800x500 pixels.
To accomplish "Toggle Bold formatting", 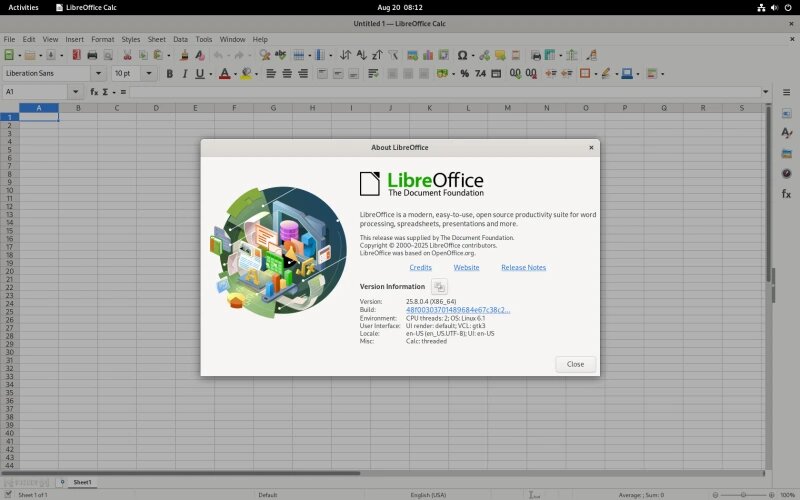I will (169, 73).
